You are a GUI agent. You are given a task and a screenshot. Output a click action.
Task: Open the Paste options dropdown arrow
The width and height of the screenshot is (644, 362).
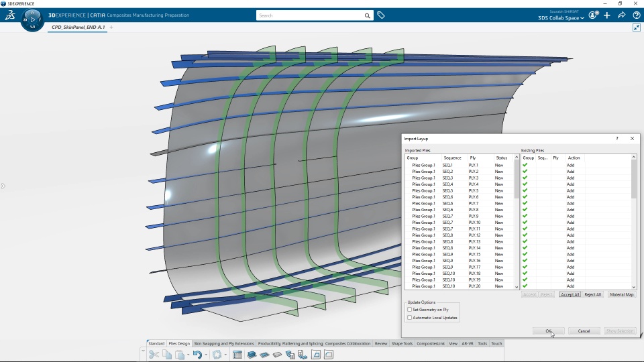point(188,355)
